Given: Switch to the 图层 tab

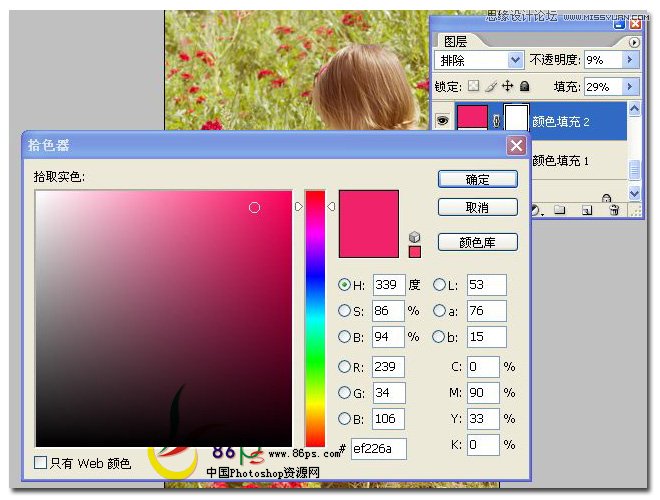Looking at the screenshot, I should pos(455,41).
